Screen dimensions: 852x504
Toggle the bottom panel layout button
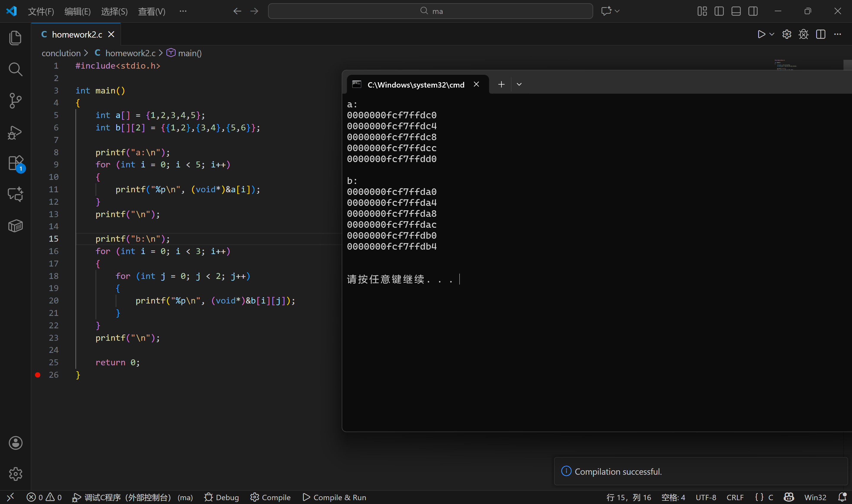click(x=736, y=11)
